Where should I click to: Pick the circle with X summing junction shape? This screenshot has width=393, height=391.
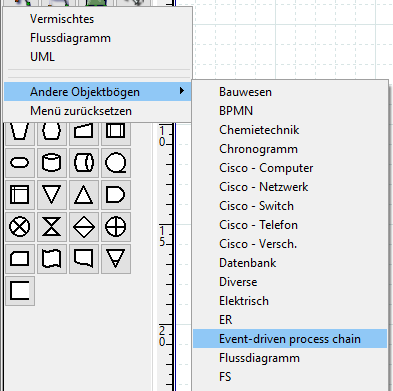20,227
